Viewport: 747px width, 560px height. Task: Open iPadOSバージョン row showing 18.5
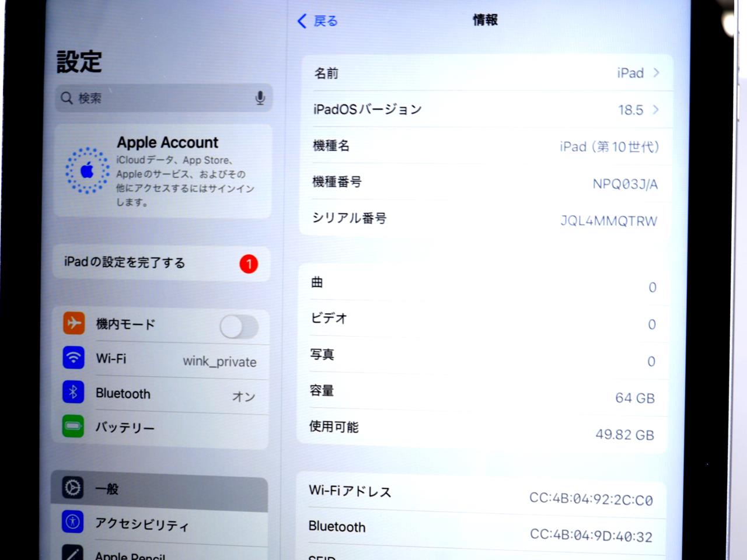(x=487, y=110)
